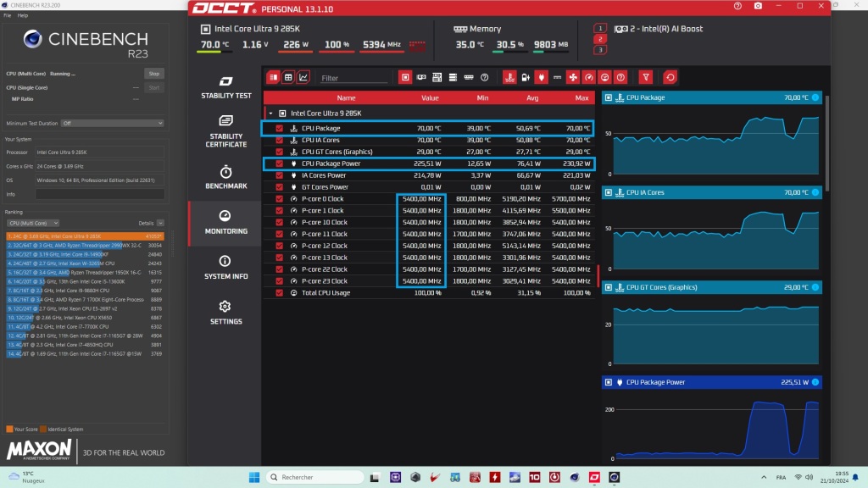Toggle the motherboard sensor source filter icon

click(x=437, y=77)
